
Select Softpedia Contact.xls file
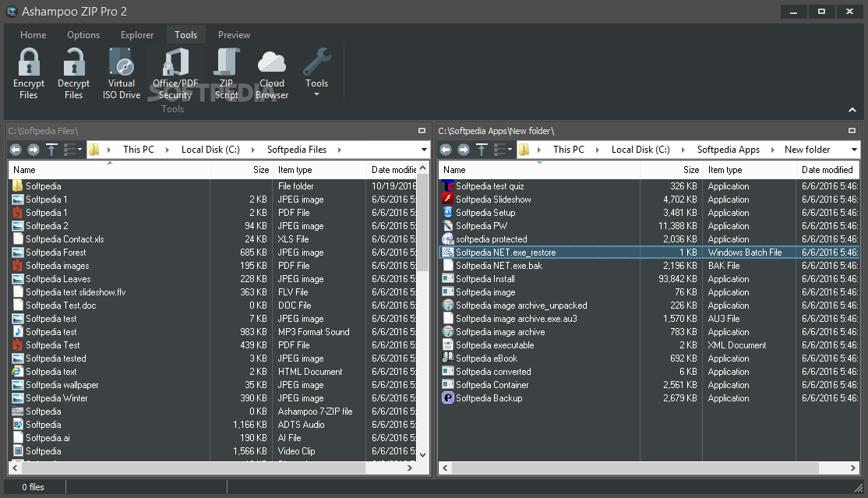65,239
